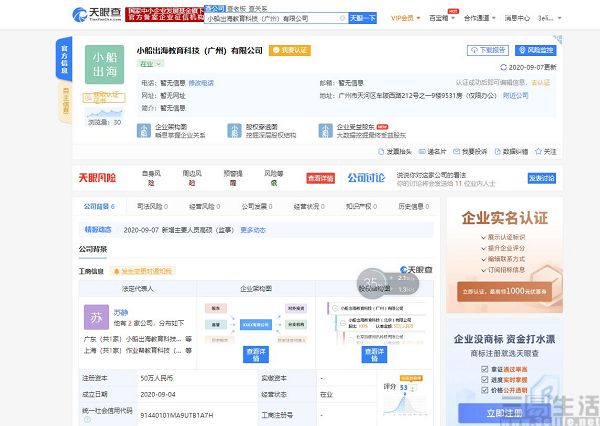
Task: Select the credit code 91440101MA9UTB1A7H
Action: 177,415
